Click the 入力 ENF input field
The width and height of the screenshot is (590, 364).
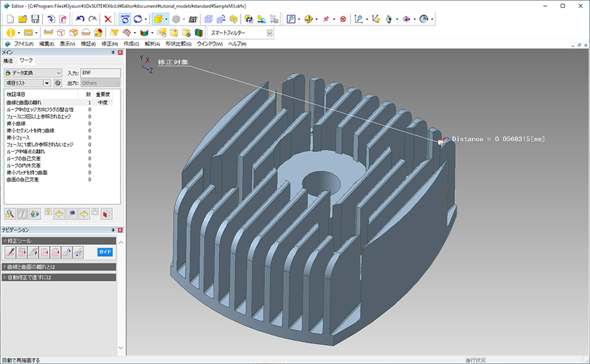tap(100, 73)
